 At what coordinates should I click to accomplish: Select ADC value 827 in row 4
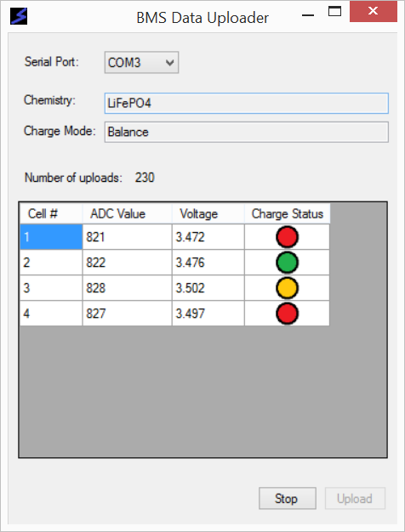coord(127,314)
